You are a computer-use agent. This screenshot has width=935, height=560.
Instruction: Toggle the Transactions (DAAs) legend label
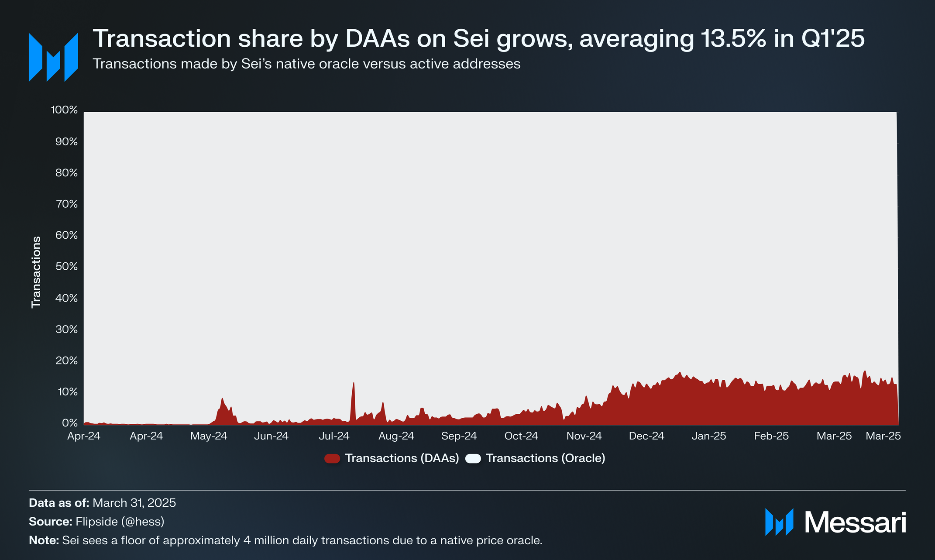[x=402, y=458]
